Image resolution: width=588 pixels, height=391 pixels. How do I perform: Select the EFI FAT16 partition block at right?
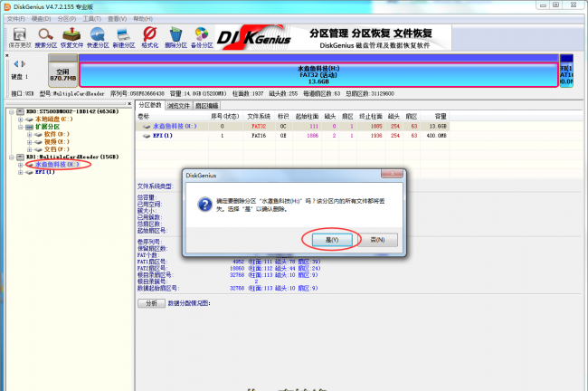click(x=566, y=71)
